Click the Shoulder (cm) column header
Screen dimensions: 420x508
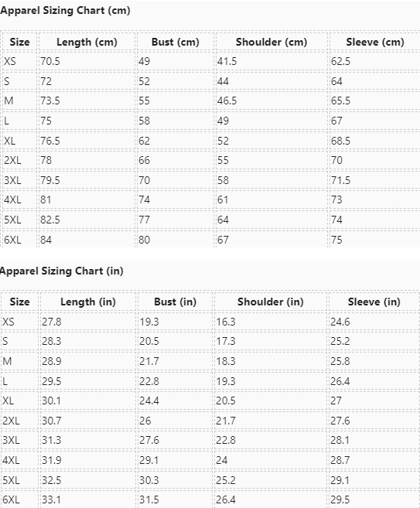[271, 42]
